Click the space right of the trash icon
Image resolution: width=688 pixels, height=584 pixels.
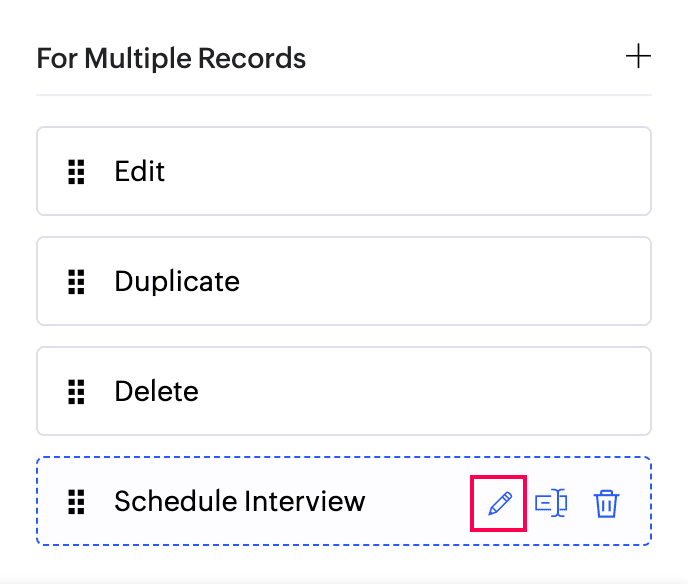(635, 503)
